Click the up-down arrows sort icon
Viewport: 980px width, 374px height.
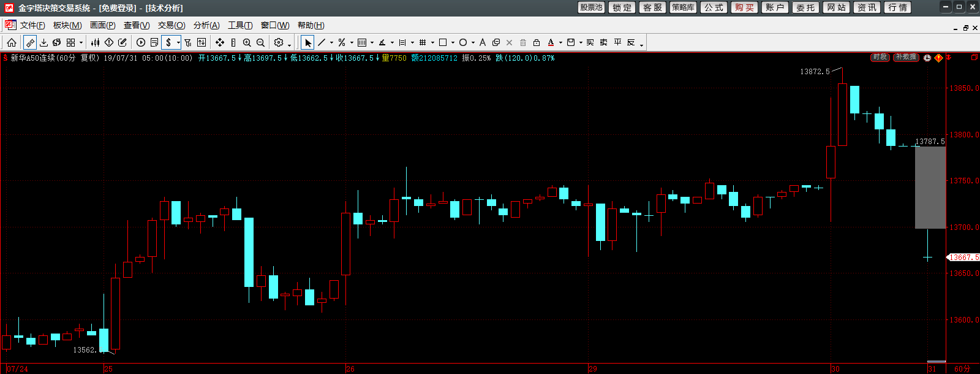tap(202, 42)
